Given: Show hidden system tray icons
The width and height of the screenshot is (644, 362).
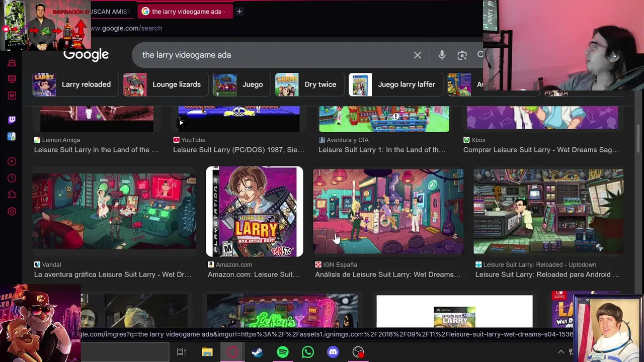Looking at the screenshot, I should (561, 352).
